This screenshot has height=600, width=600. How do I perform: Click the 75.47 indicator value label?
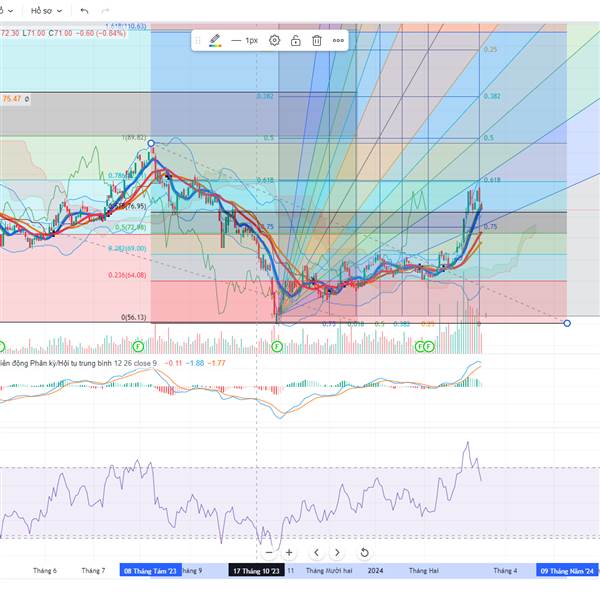pyautogui.click(x=12, y=99)
